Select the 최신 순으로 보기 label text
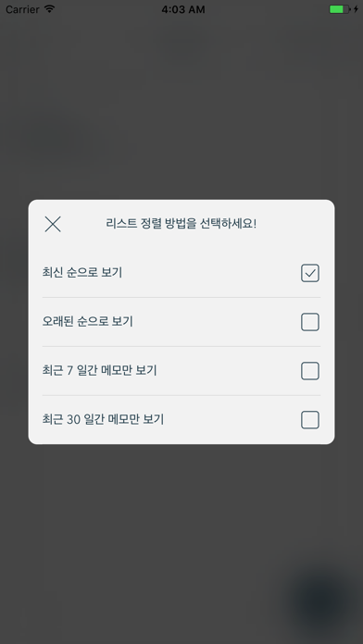Screen dimensions: 363x644 [x=82, y=273]
